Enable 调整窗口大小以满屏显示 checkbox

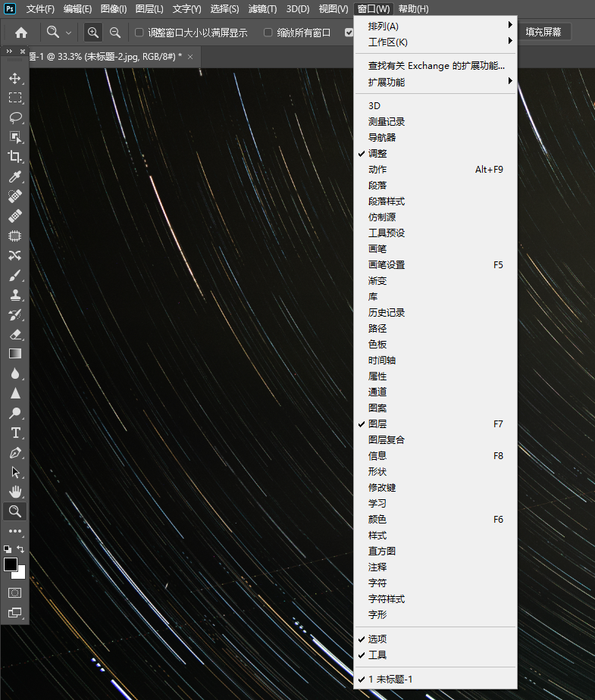coord(139,33)
